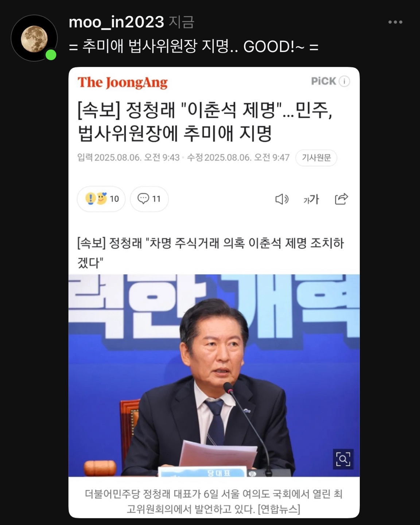
Task: Tap the green online status dot
Action: click(51, 55)
